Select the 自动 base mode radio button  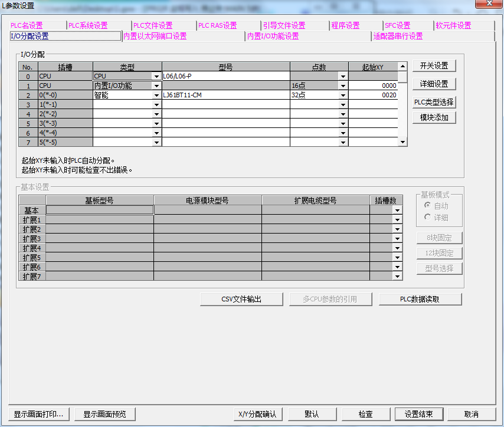tap(428, 206)
